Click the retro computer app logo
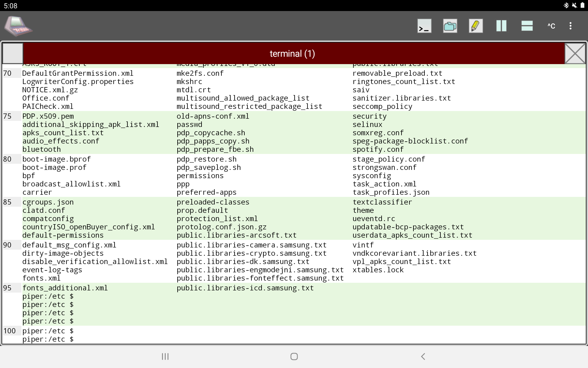This screenshot has height=368, width=588. [18, 26]
